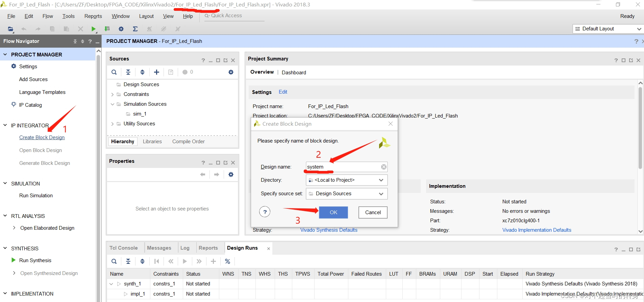644x302 pixels.
Task: Open help in Create Block Design dialog
Action: (x=265, y=212)
